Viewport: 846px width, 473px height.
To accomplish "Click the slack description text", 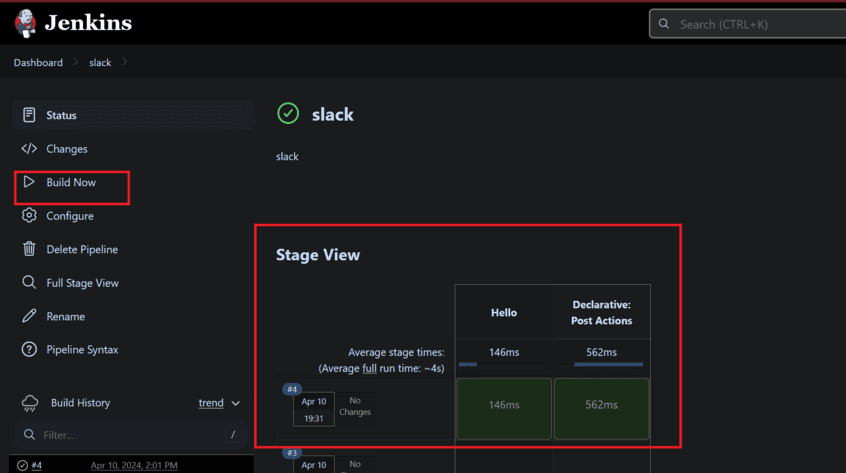I will (x=287, y=156).
